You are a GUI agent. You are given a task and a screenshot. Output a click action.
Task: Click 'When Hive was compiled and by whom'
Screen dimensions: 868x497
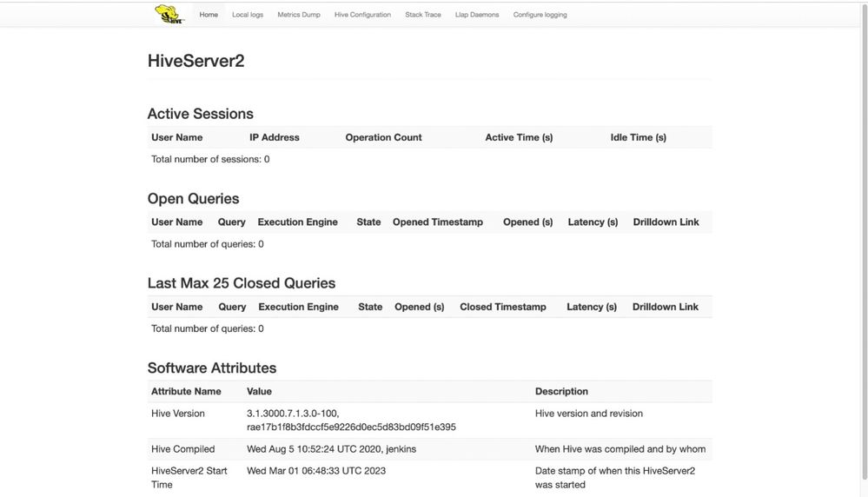pyautogui.click(x=620, y=449)
